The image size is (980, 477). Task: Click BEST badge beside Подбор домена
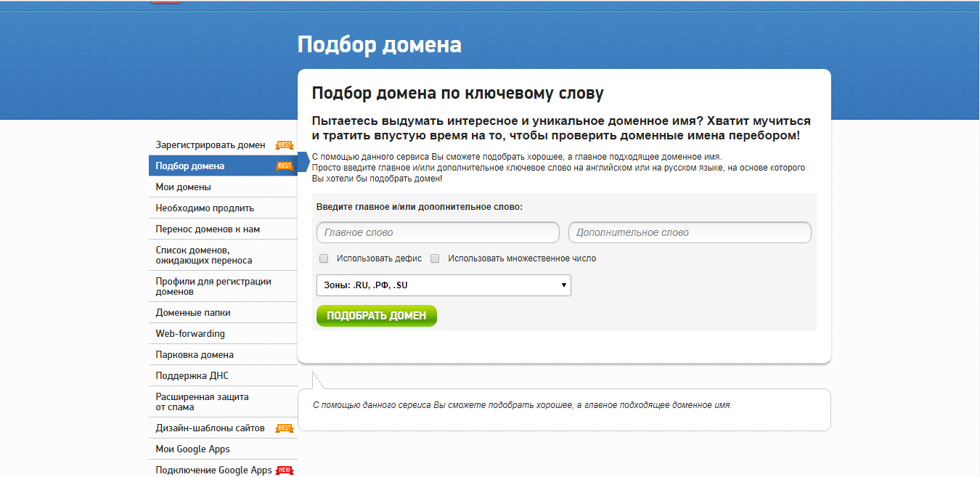point(284,166)
